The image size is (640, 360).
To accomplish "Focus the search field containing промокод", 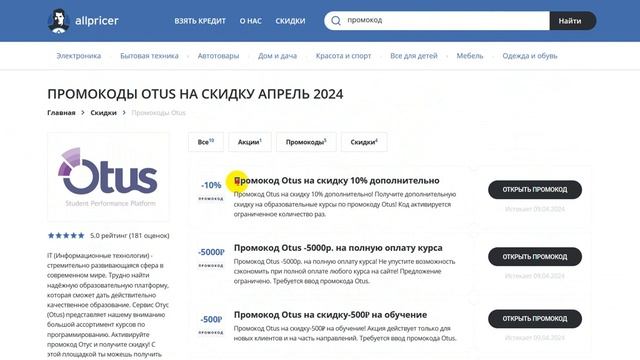I will [437, 20].
